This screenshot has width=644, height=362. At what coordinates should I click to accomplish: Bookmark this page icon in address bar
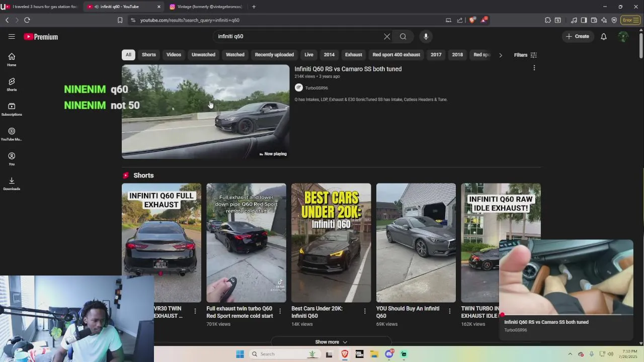coord(120,20)
